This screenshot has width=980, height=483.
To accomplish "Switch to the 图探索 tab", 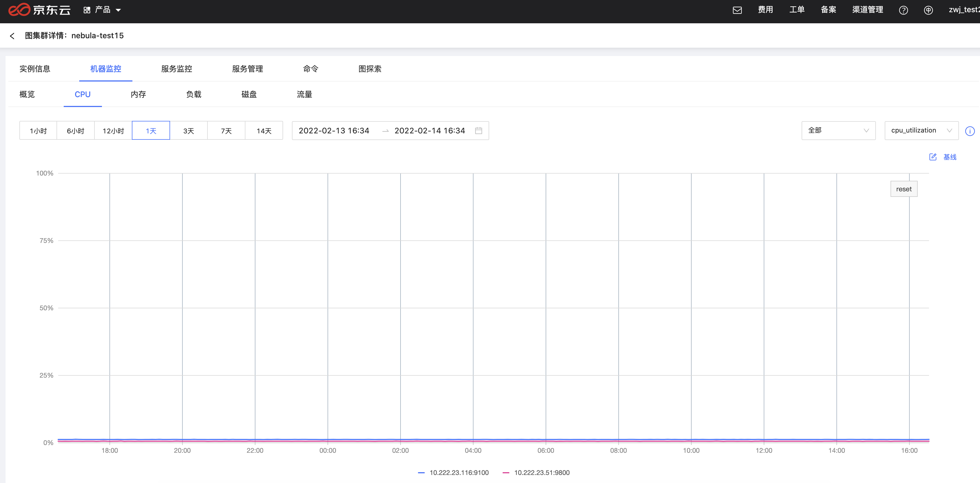I will [370, 69].
